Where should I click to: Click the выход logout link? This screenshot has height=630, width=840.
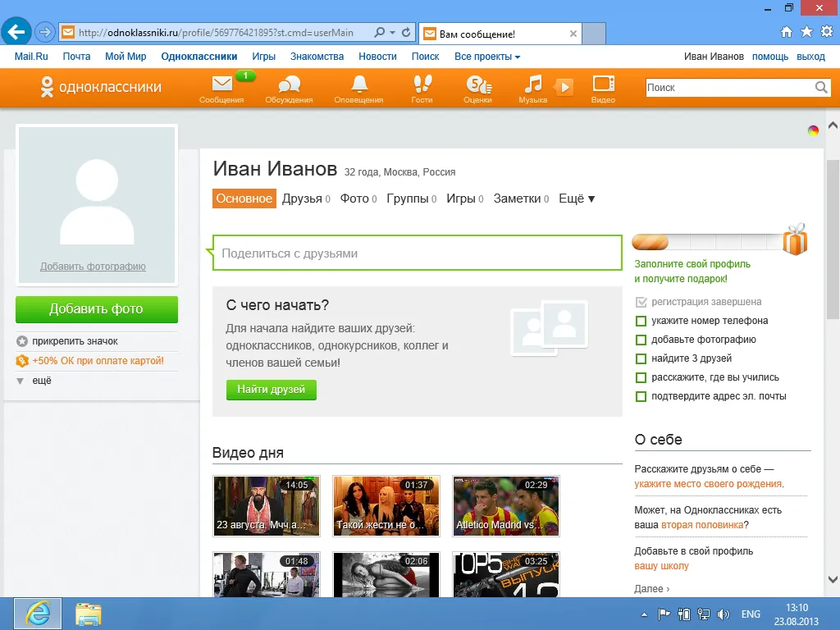[810, 57]
